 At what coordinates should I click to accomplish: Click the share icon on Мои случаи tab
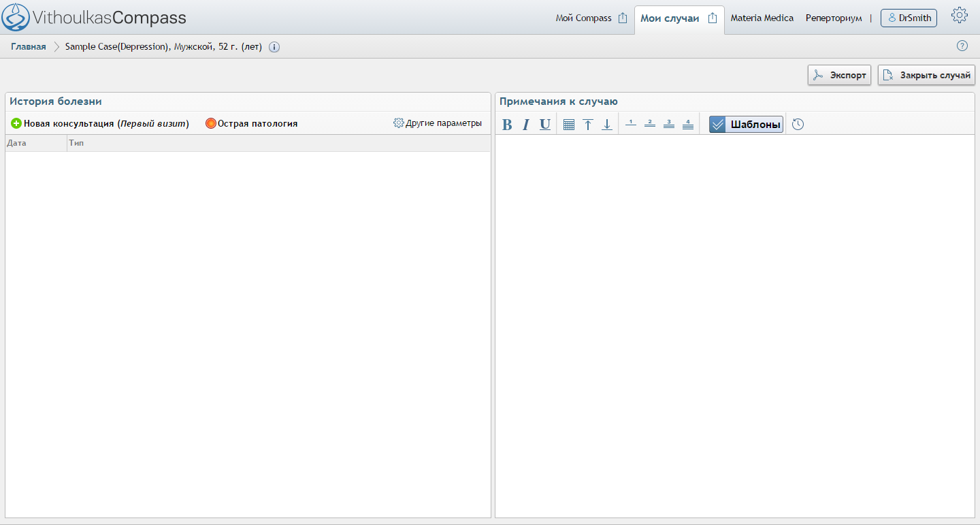click(x=713, y=18)
